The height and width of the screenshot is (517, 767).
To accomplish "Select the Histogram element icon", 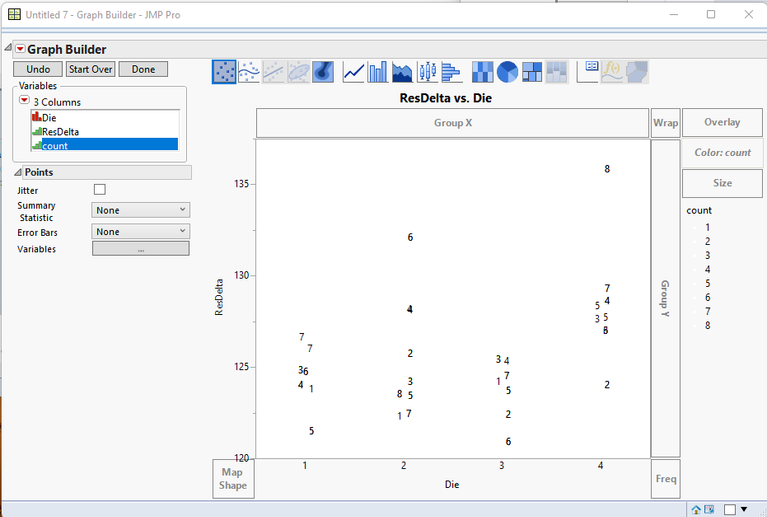I will (x=451, y=72).
